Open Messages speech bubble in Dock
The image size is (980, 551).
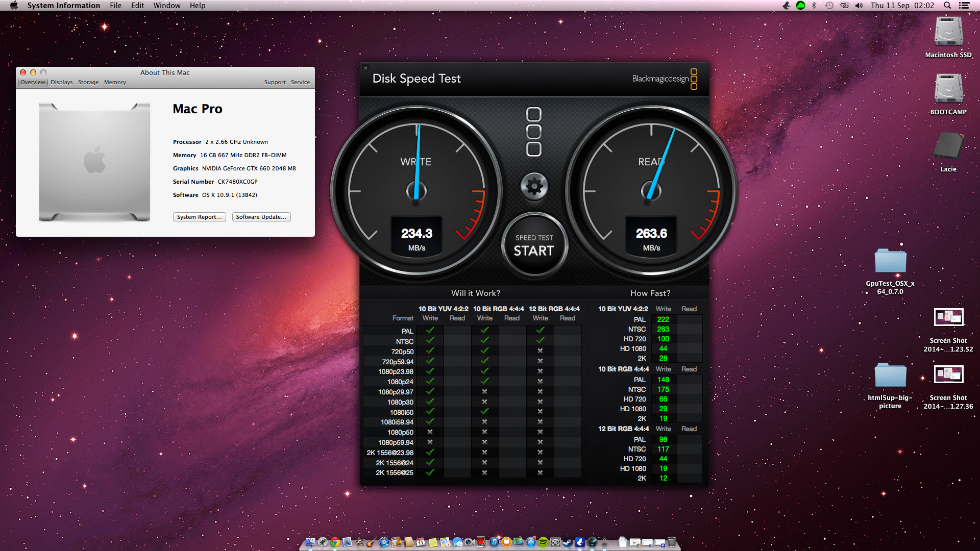click(x=457, y=542)
